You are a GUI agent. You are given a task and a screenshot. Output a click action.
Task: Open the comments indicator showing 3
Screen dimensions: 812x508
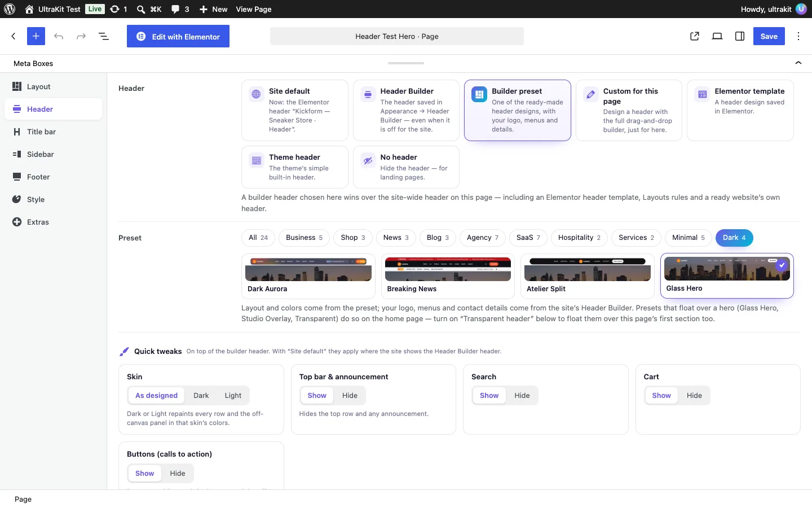(180, 9)
